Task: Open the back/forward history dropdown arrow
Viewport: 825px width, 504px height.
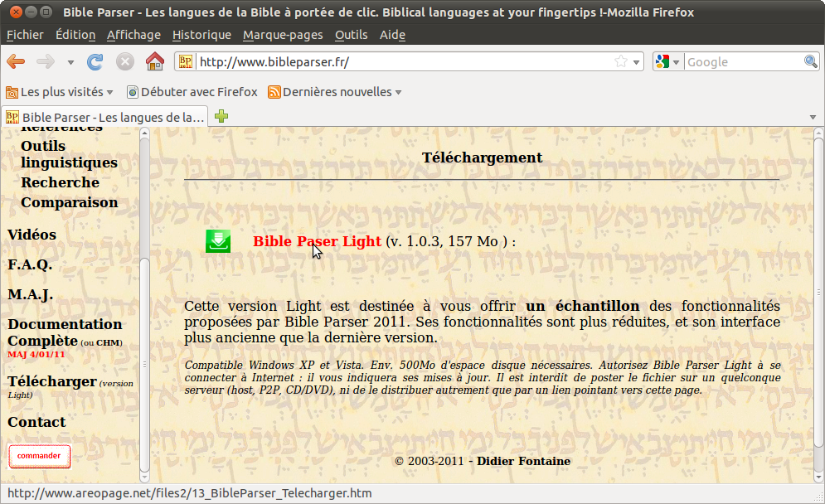Action: coord(70,63)
